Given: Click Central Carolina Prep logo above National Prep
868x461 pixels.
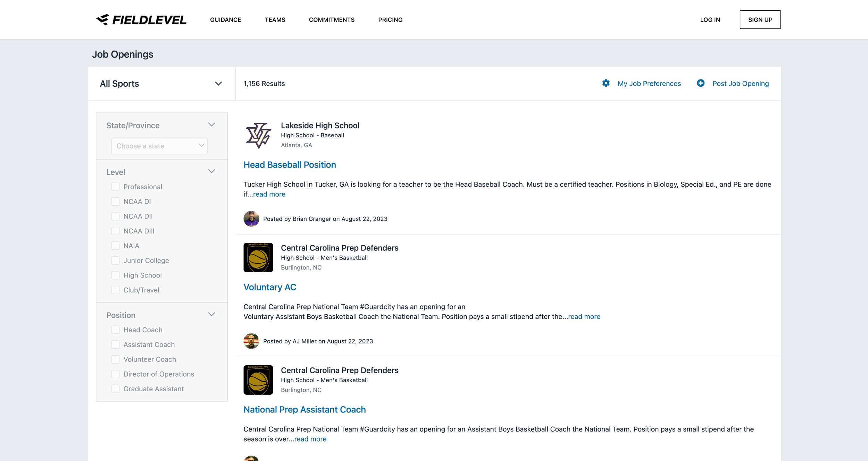Looking at the screenshot, I should point(258,380).
